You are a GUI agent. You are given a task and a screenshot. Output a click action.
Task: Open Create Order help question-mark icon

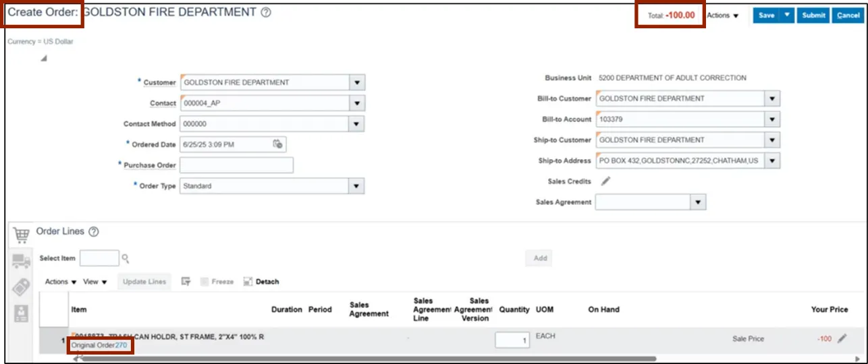(x=266, y=13)
